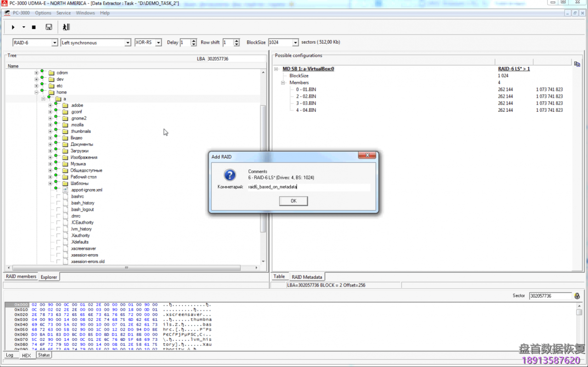The height and width of the screenshot is (367, 588).
Task: Click the Tree panel horizontal scrollbar
Action: click(126, 268)
